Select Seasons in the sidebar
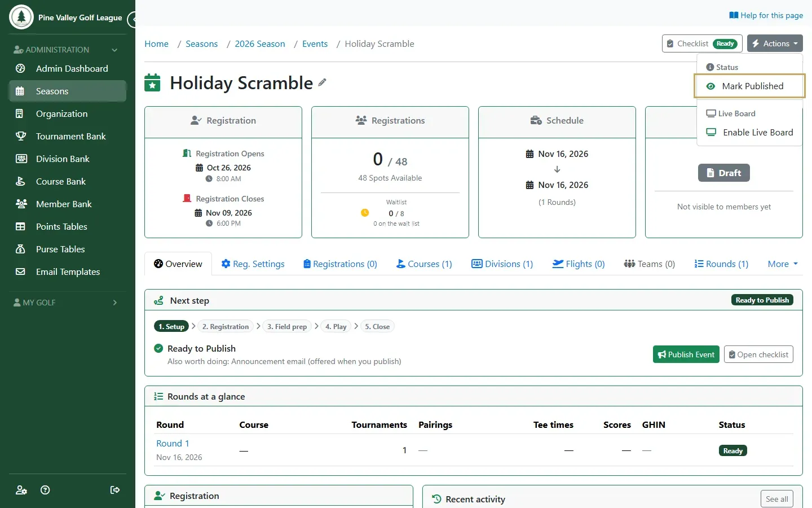 (68, 91)
